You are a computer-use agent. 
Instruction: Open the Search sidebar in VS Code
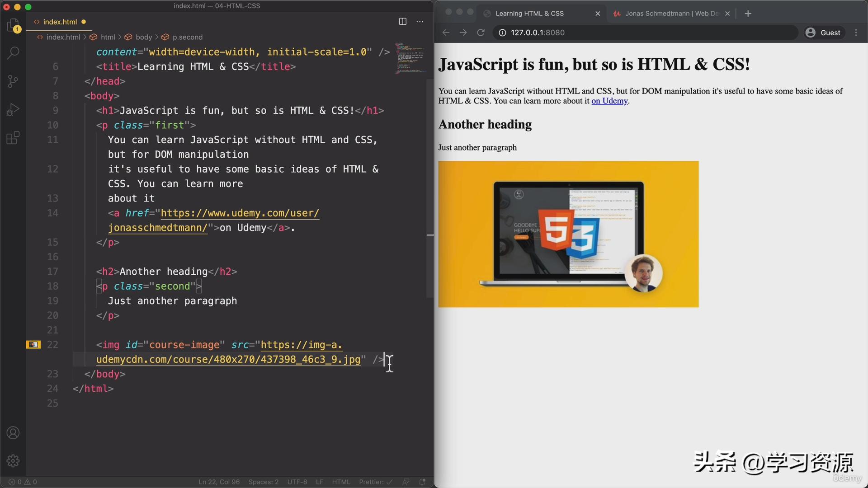(13, 53)
